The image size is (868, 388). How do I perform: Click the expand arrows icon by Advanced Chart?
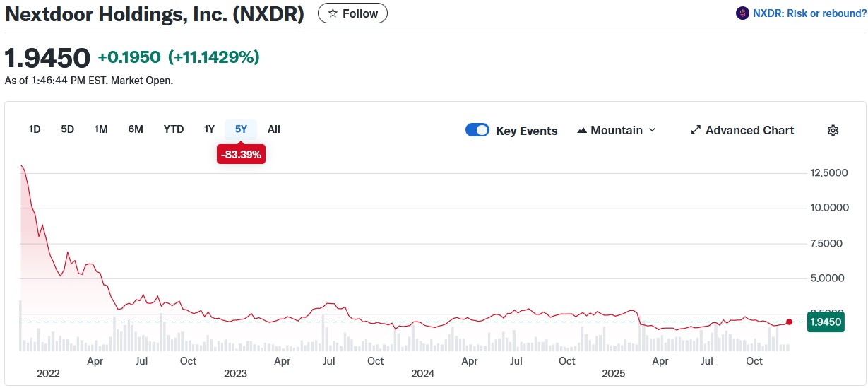click(x=696, y=130)
